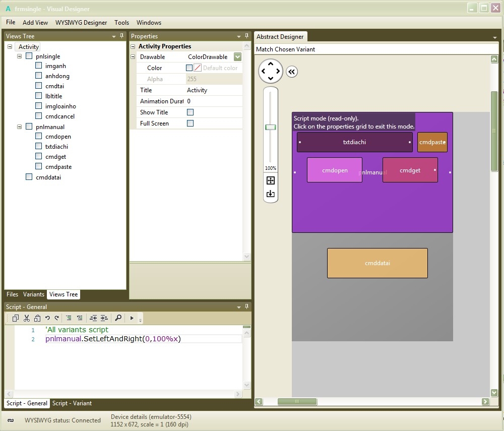Click the Undo arrow in script toolbar
Viewport: 504px width, 431px height.
click(x=47, y=318)
